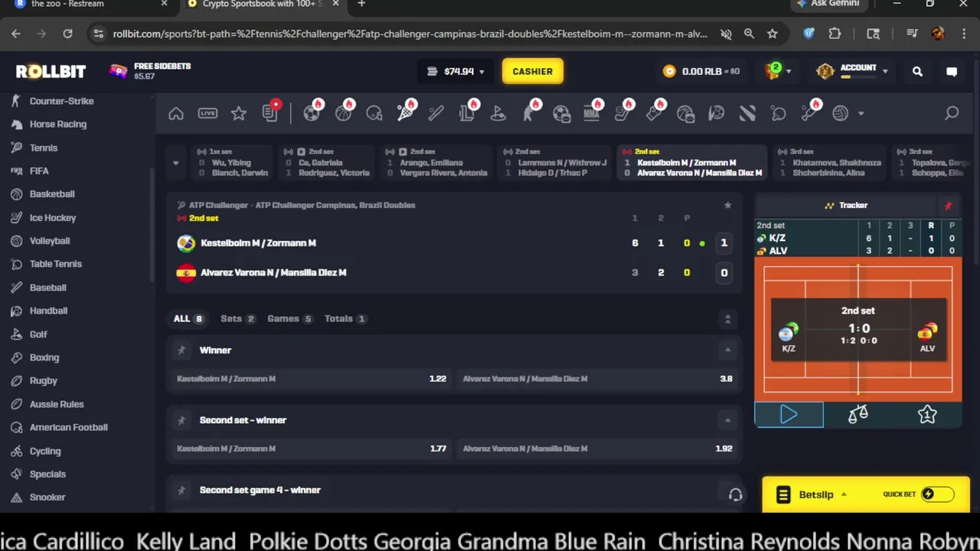This screenshot has height=551, width=980.
Task: Bet Kestelboim / Zormann match winner at 1.22
Action: (311, 379)
